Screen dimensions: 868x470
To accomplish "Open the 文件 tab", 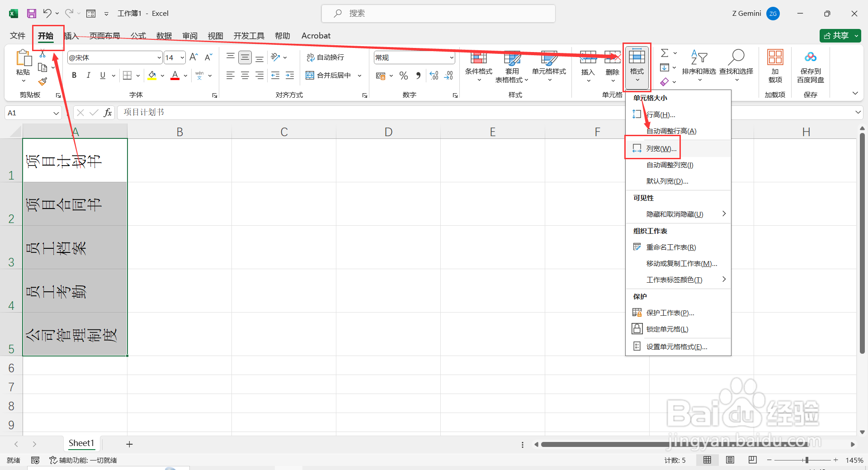I will click(x=18, y=36).
